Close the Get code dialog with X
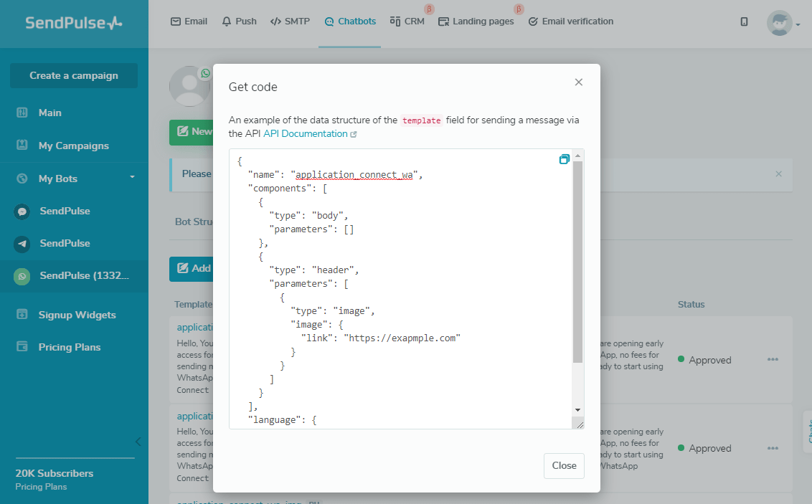This screenshot has width=812, height=504. click(579, 82)
